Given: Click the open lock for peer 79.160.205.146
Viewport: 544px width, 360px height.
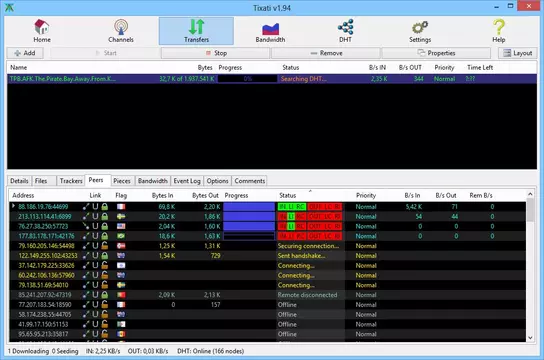Looking at the screenshot, I should tap(104, 246).
